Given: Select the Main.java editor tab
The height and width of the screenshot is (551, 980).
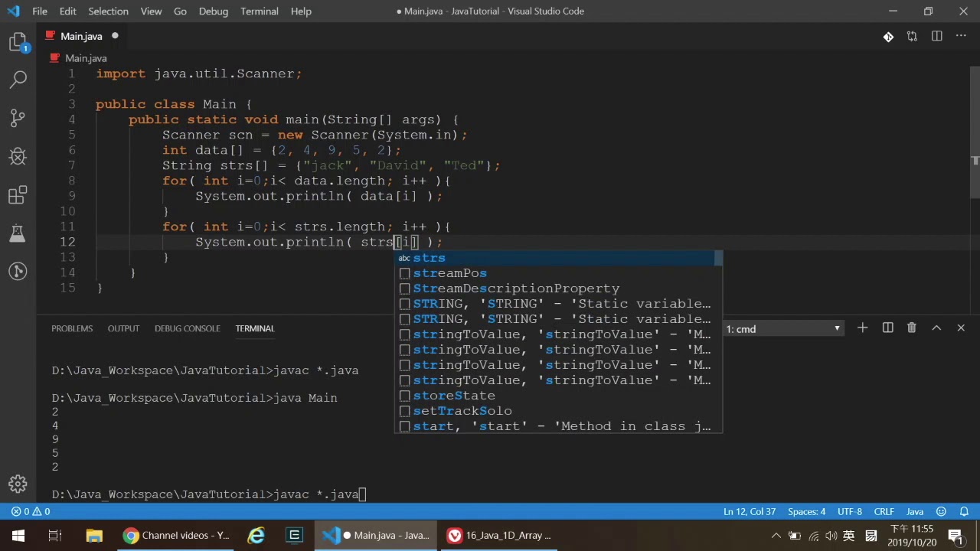Looking at the screenshot, I should [x=81, y=36].
